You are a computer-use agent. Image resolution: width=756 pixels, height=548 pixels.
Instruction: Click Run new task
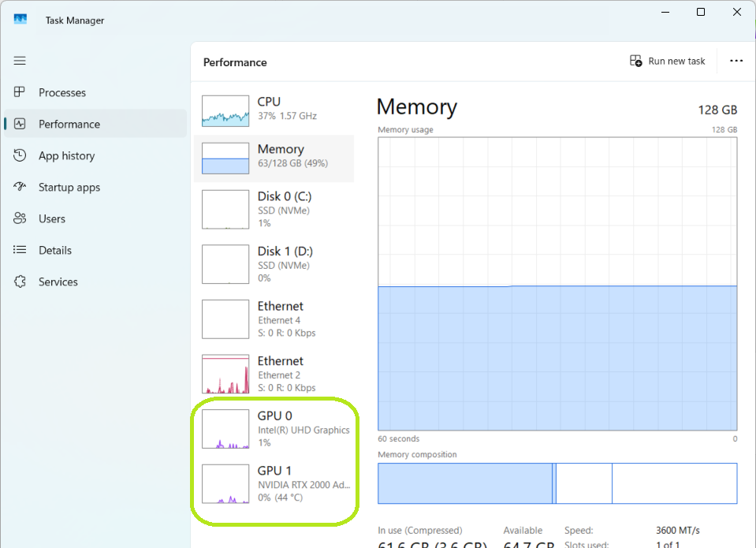pyautogui.click(x=667, y=61)
